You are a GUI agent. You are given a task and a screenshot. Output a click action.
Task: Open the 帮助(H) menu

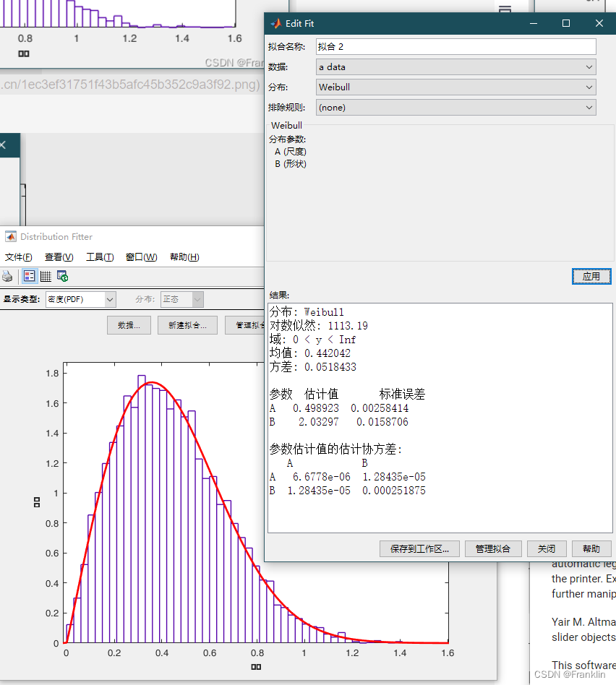click(x=184, y=257)
